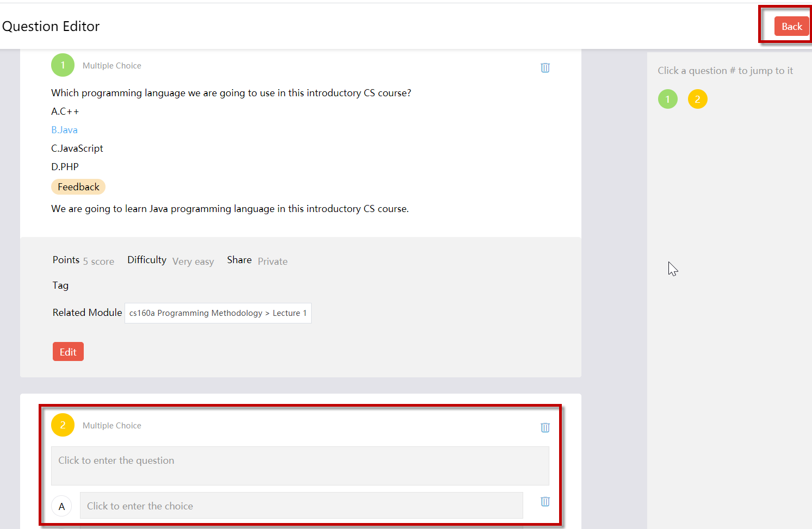Click answer A.C++
The width and height of the screenshot is (812, 529).
(x=65, y=111)
